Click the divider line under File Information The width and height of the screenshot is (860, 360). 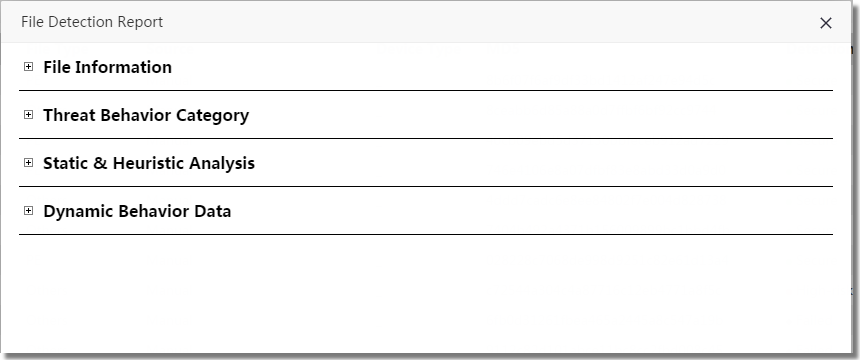[426, 90]
